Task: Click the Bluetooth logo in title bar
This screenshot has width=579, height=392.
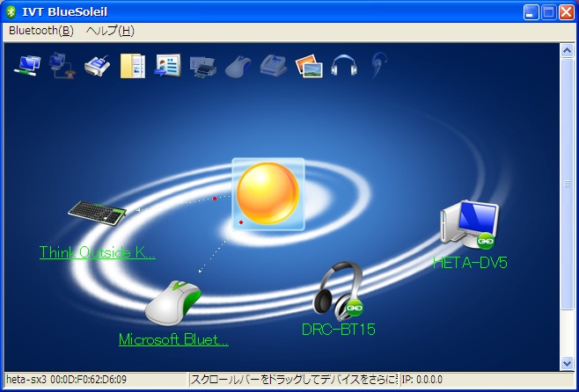Action: pos(11,11)
